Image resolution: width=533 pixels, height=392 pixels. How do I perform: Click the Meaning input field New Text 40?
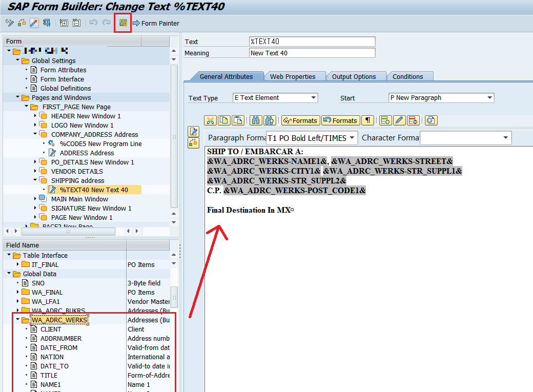(x=312, y=53)
